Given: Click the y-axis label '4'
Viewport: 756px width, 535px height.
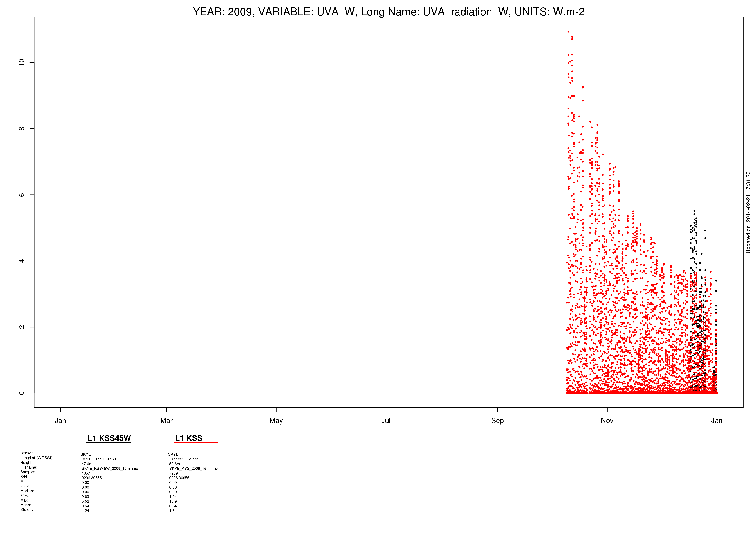Looking at the screenshot, I should [22, 261].
